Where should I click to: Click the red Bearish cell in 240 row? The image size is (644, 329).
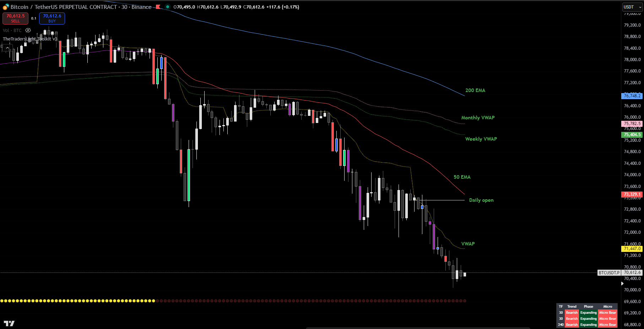click(x=572, y=324)
